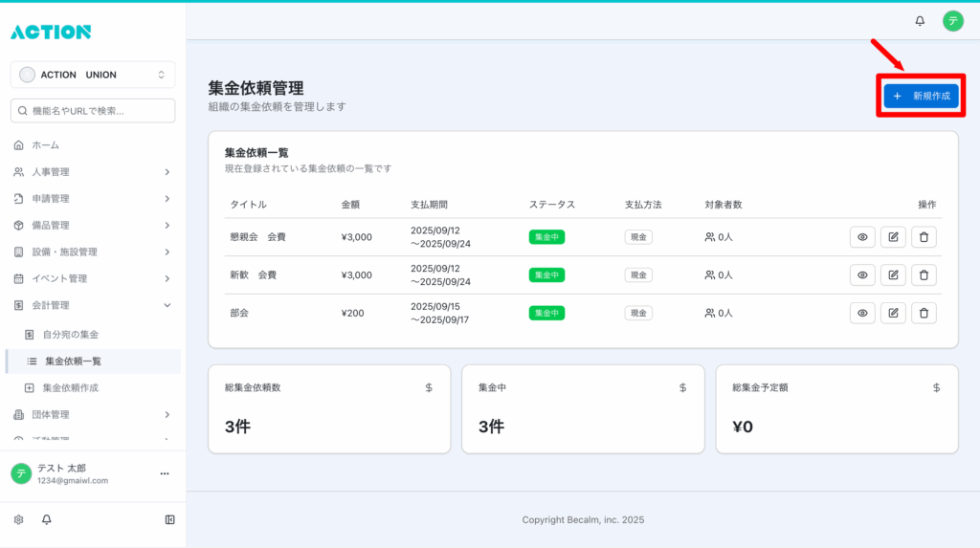This screenshot has height=548, width=980.
Task: Select 自分宛の集金 in the sidebar
Action: (71, 335)
